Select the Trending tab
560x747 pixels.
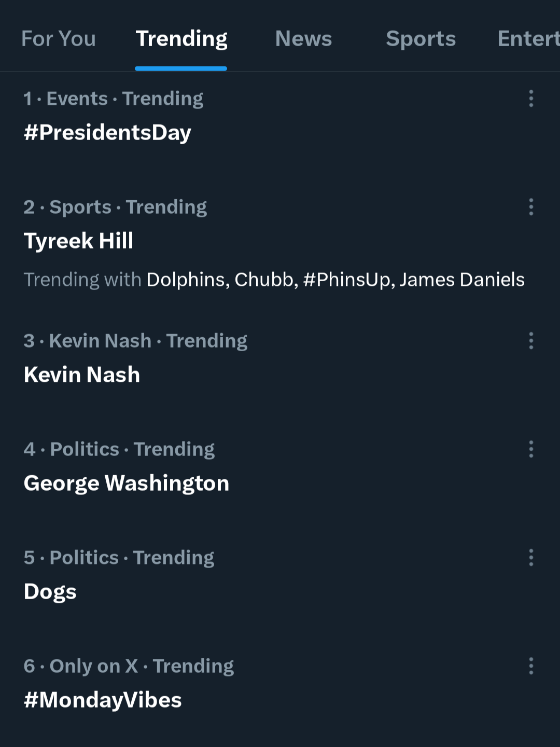(181, 39)
